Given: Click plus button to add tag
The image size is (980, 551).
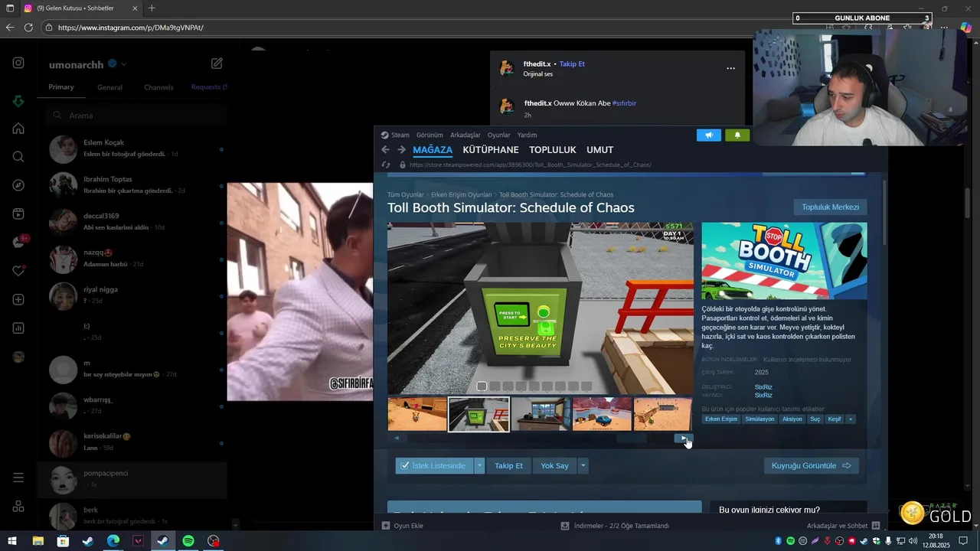Looking at the screenshot, I should tap(850, 419).
